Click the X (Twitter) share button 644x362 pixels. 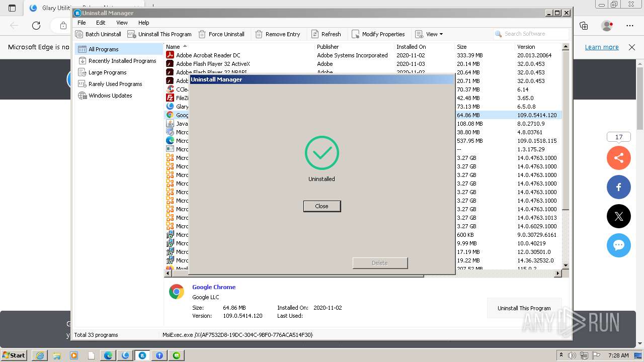tap(619, 216)
